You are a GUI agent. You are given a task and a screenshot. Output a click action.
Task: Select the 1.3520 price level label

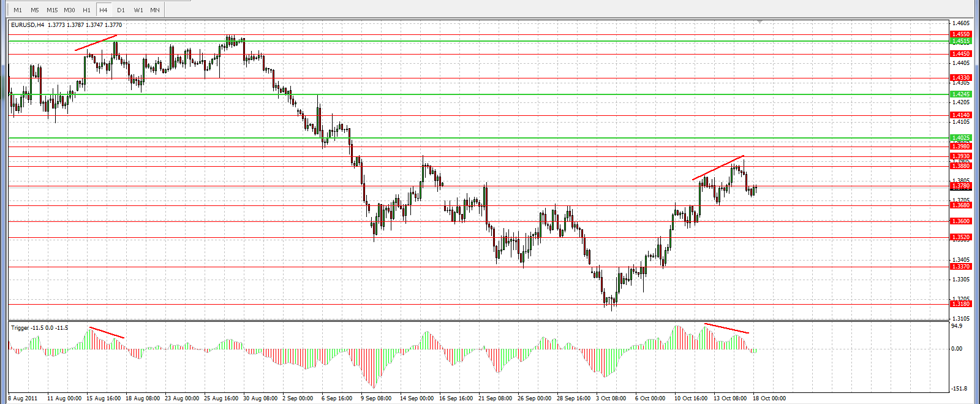click(x=960, y=237)
